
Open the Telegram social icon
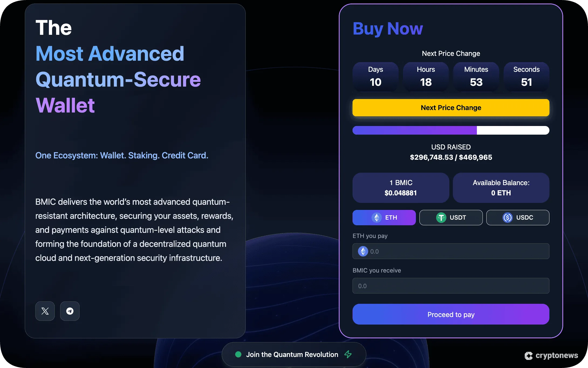point(70,311)
